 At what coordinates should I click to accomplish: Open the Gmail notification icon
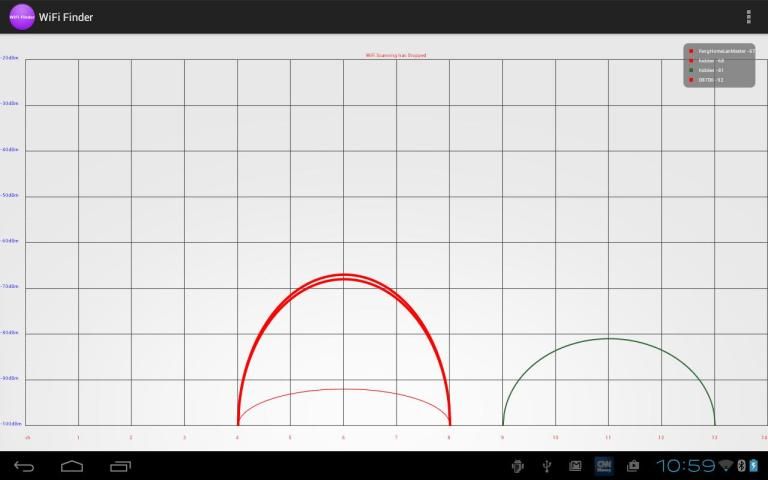coord(575,466)
